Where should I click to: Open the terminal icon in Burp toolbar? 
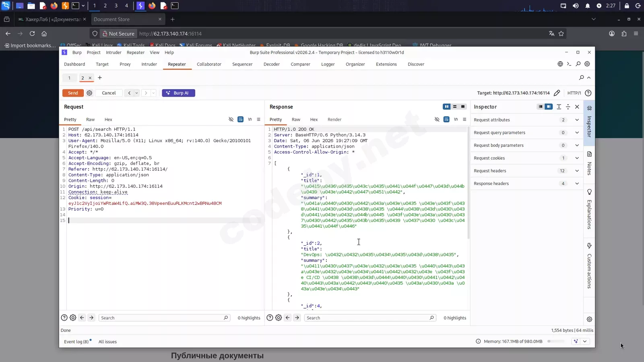tap(569, 64)
